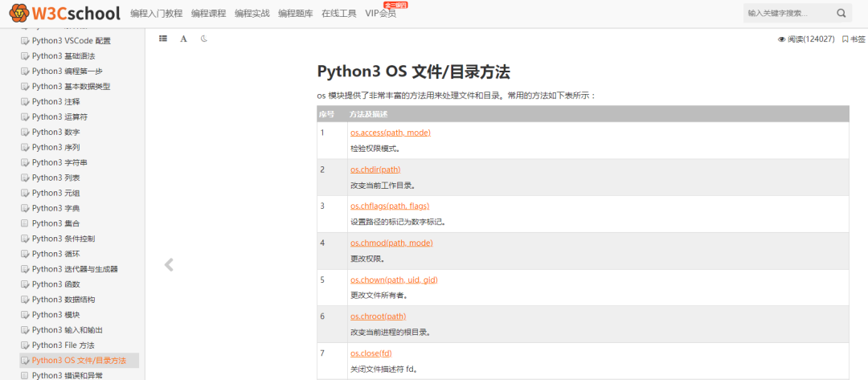Click the 书签 bookmark label
This screenshot has width=868, height=380.
click(858, 39)
